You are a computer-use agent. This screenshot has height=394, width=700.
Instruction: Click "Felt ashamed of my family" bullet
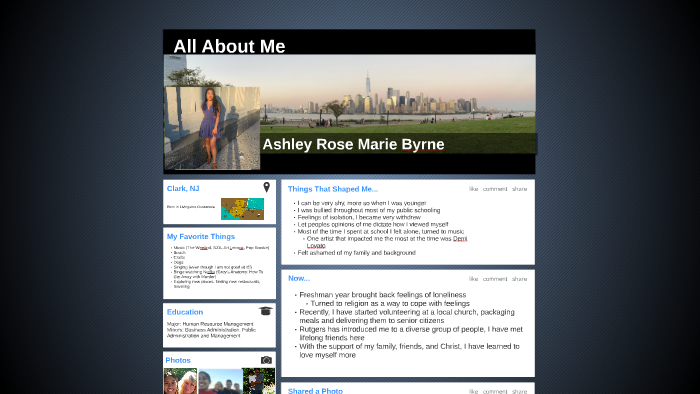pos(356,253)
